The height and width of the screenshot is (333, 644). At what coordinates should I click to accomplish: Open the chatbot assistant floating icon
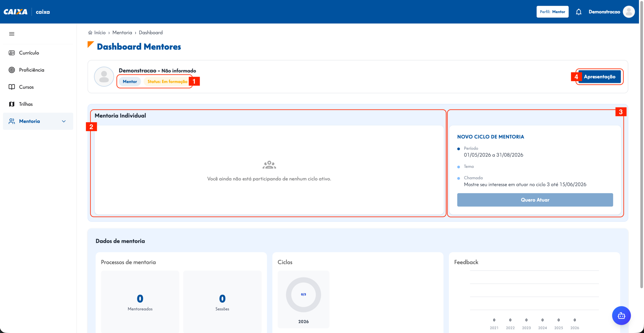pyautogui.click(x=621, y=316)
